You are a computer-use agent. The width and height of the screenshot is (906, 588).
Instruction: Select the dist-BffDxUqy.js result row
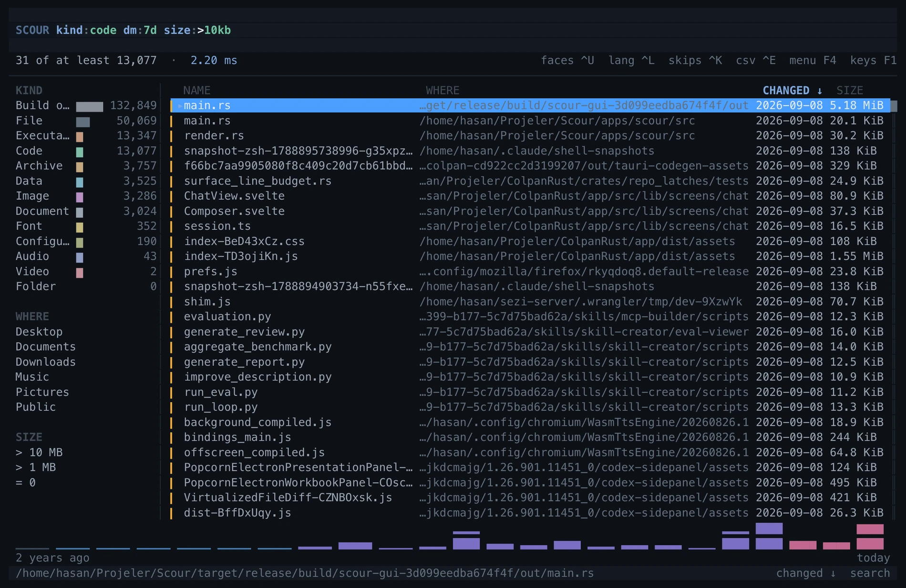point(530,513)
